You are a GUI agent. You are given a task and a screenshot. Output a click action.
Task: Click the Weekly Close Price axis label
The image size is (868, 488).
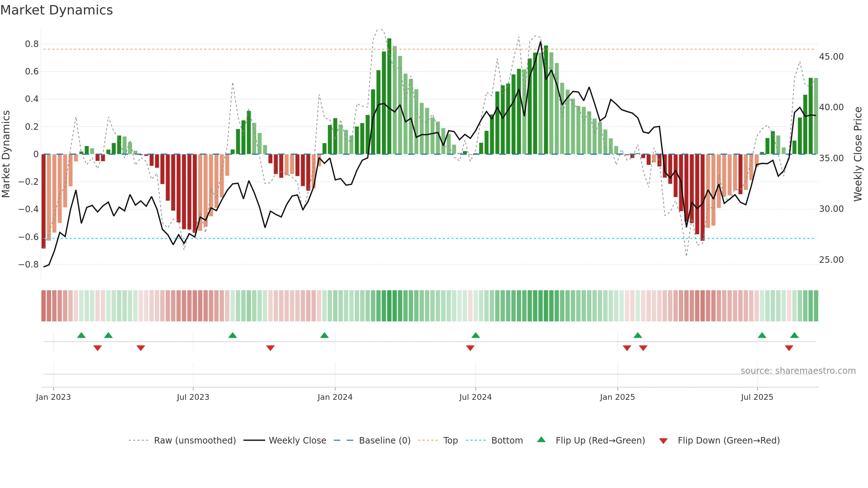[858, 154]
